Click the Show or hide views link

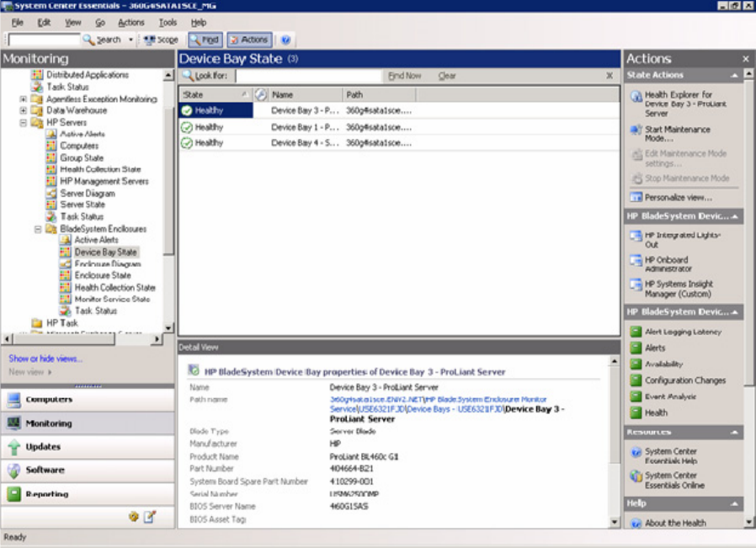tap(45, 359)
